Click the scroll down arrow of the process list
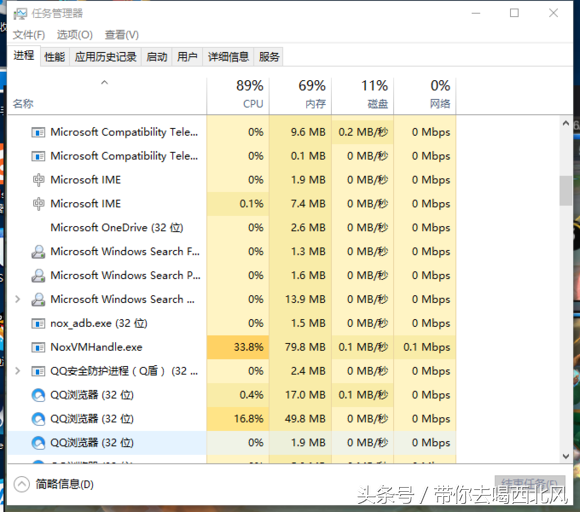This screenshot has height=512, width=580. pyautogui.click(x=566, y=457)
